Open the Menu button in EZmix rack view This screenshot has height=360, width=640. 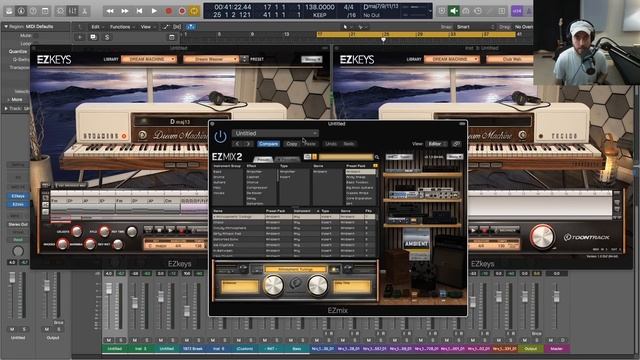[454, 157]
